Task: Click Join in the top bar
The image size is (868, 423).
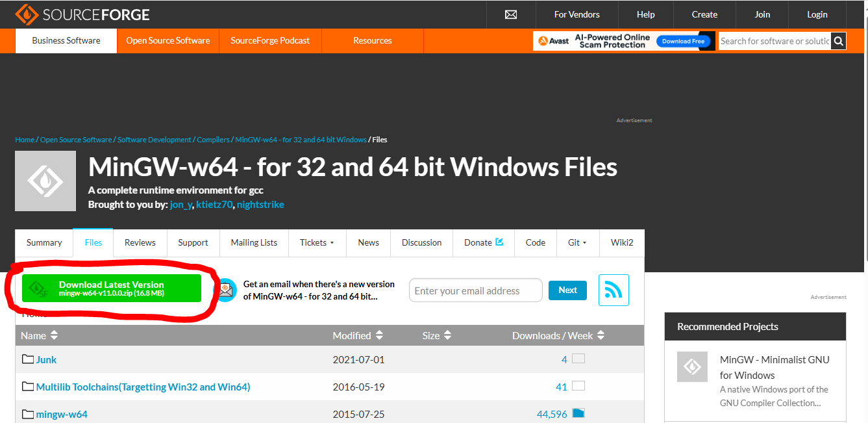Action: tap(763, 14)
